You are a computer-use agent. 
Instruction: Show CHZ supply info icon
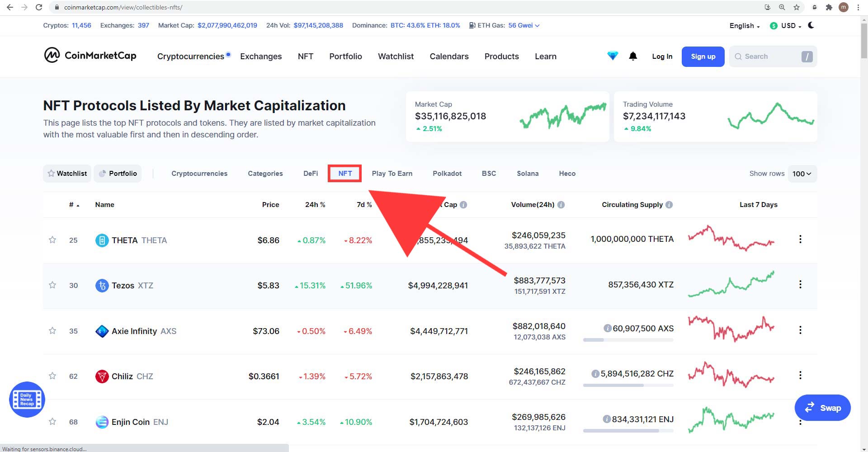coord(595,374)
